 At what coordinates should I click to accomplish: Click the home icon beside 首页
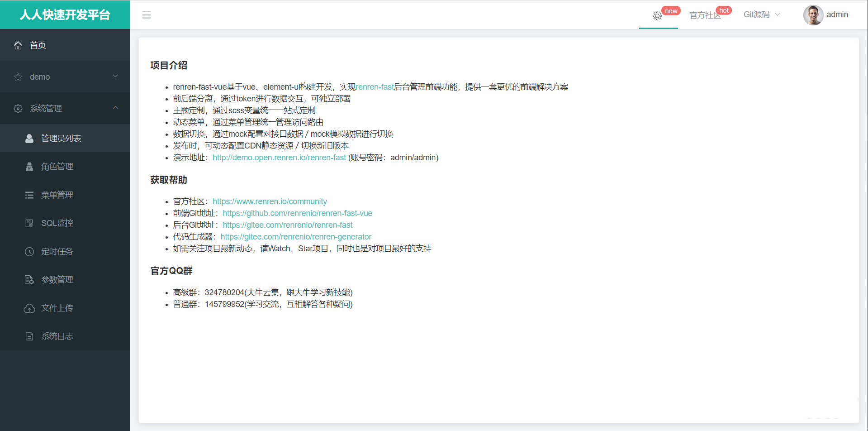pos(18,45)
